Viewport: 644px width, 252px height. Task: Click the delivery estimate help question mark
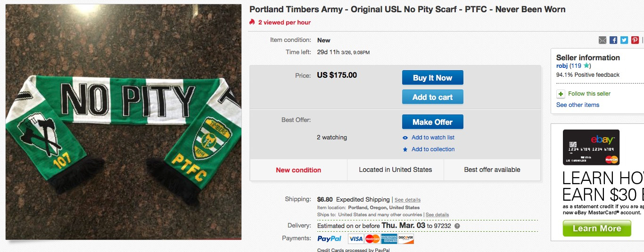(457, 226)
